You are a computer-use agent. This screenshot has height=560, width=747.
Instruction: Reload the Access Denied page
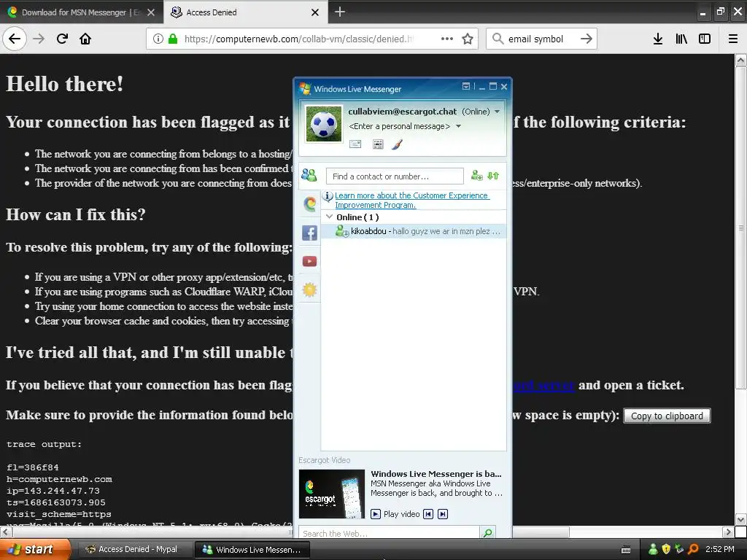coord(62,39)
